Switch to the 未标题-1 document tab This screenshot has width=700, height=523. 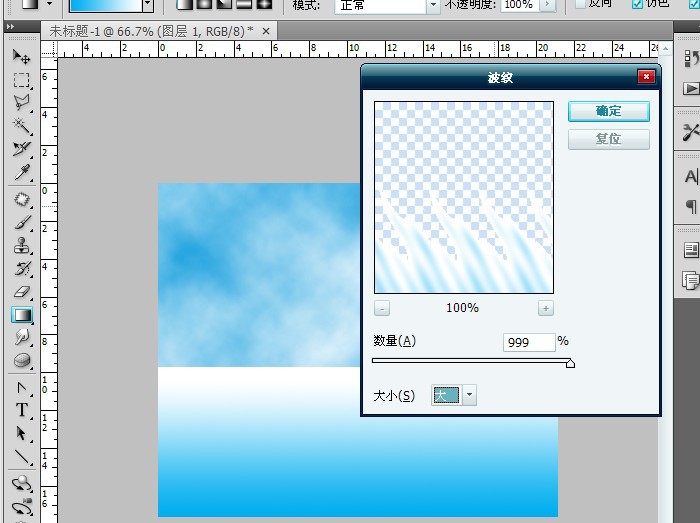pyautogui.click(x=150, y=31)
